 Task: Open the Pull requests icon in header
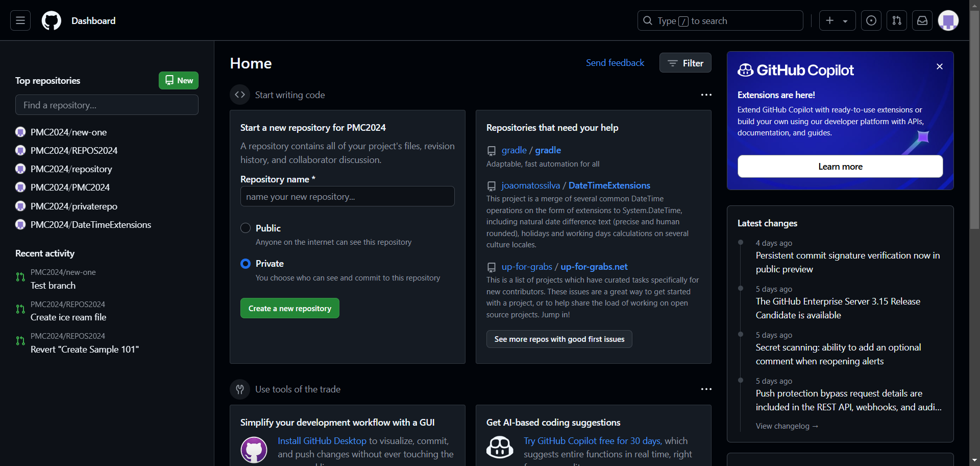tap(897, 20)
